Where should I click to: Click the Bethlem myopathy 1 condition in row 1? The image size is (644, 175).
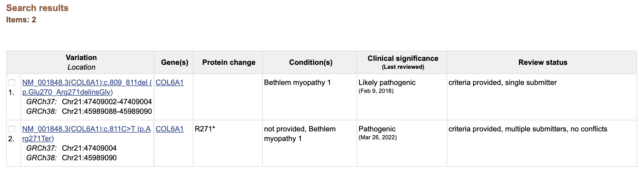pos(297,82)
